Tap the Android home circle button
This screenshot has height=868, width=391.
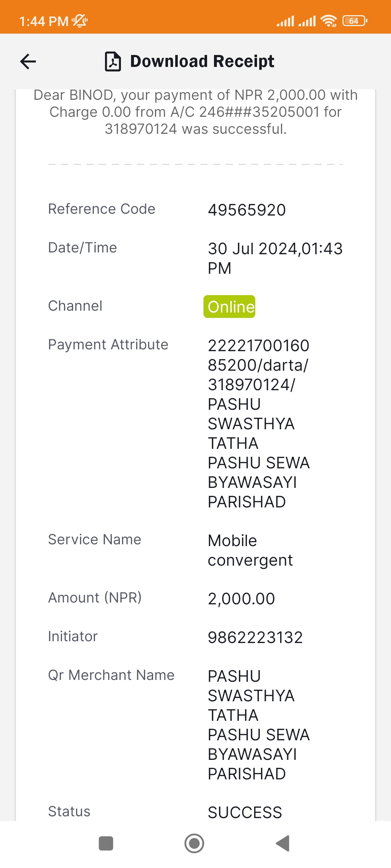(194, 843)
